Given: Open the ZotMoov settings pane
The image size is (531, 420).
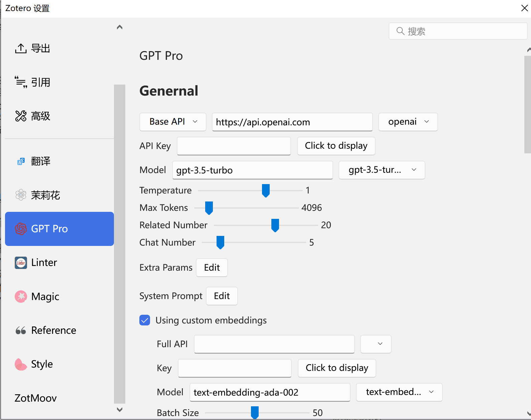Looking at the screenshot, I should point(36,398).
